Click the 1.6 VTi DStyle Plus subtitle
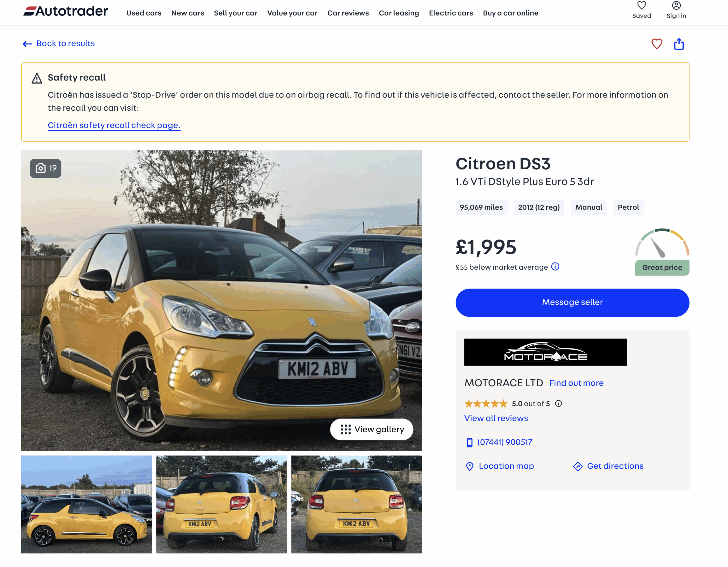The height and width of the screenshot is (567, 728). (524, 182)
